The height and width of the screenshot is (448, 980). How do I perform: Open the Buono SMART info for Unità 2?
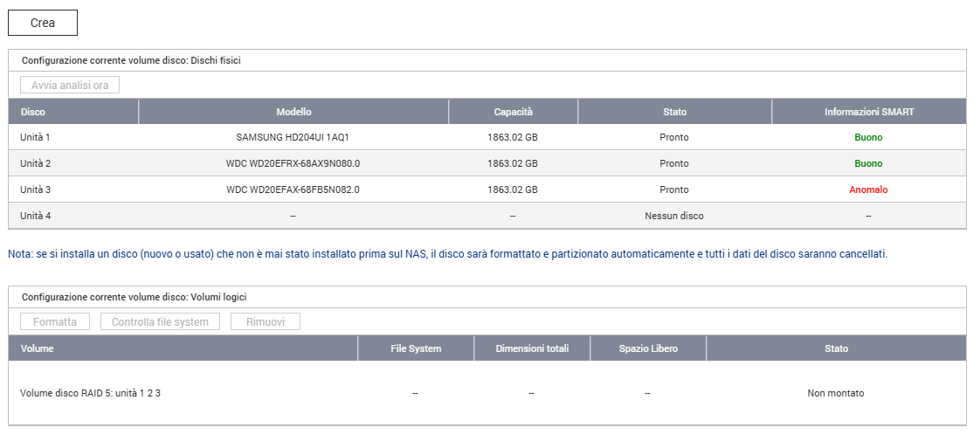[867, 164]
